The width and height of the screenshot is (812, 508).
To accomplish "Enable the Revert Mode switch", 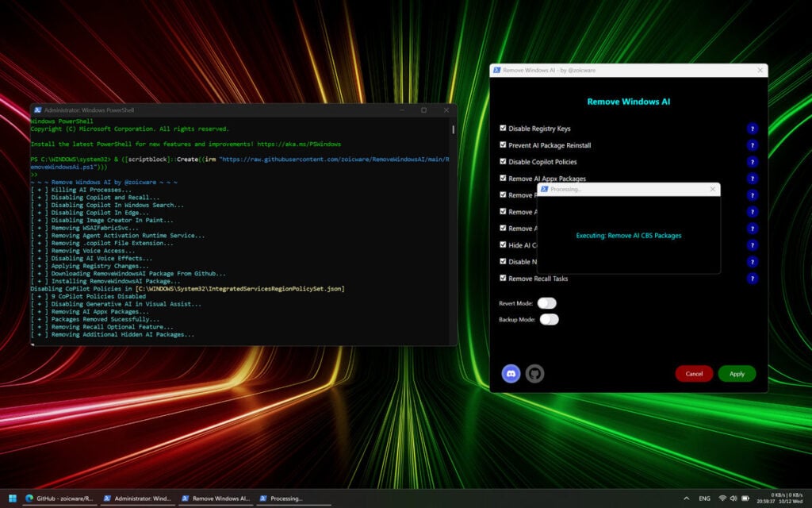I will pos(547,302).
